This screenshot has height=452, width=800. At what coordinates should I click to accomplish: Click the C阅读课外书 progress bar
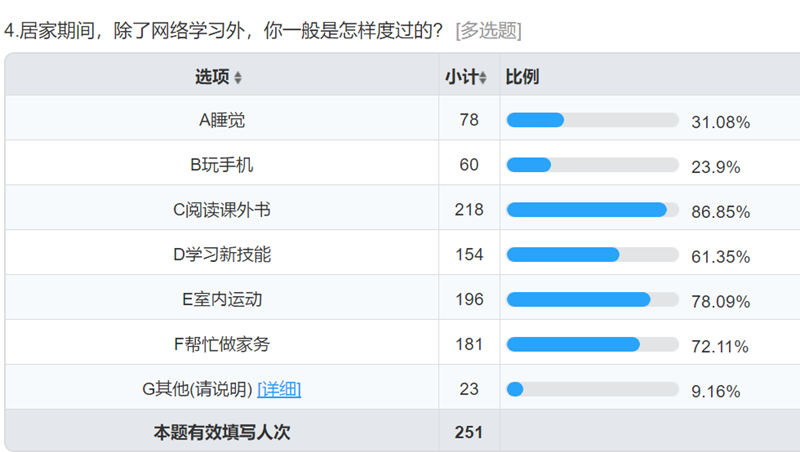[x=592, y=210]
